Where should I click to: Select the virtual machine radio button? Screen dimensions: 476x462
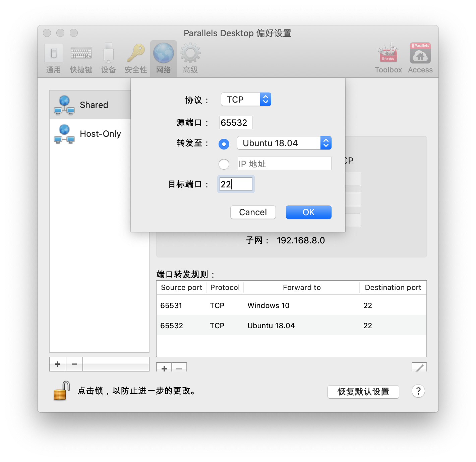pyautogui.click(x=224, y=144)
